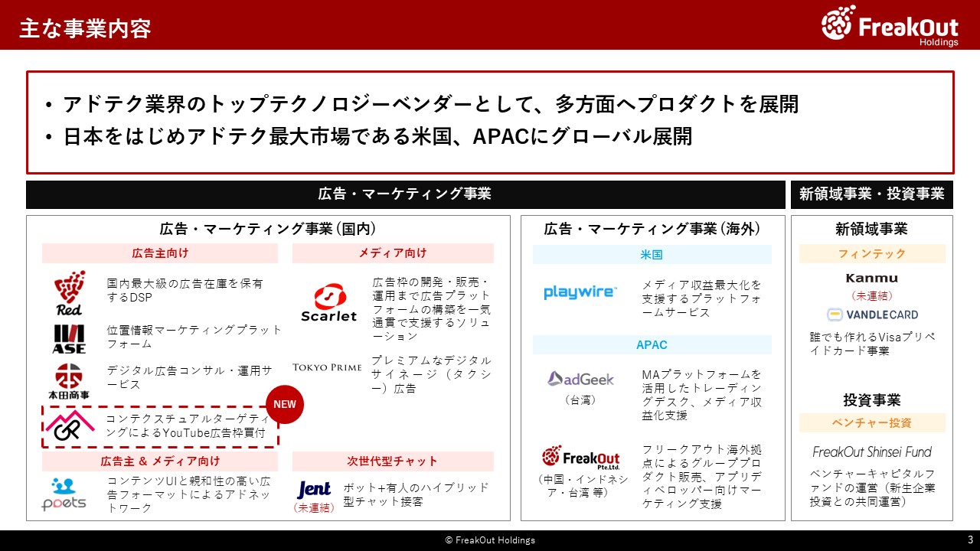This screenshot has height=551, width=980.
Task: Select text ボット+有人のハイブリッド型チャット接客
Action: [x=416, y=494]
